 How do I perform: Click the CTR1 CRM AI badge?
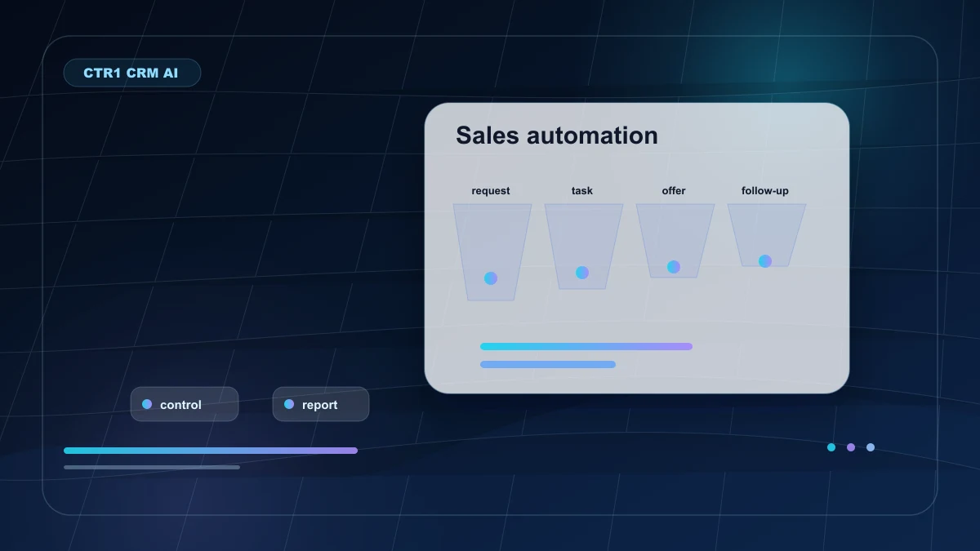click(132, 73)
